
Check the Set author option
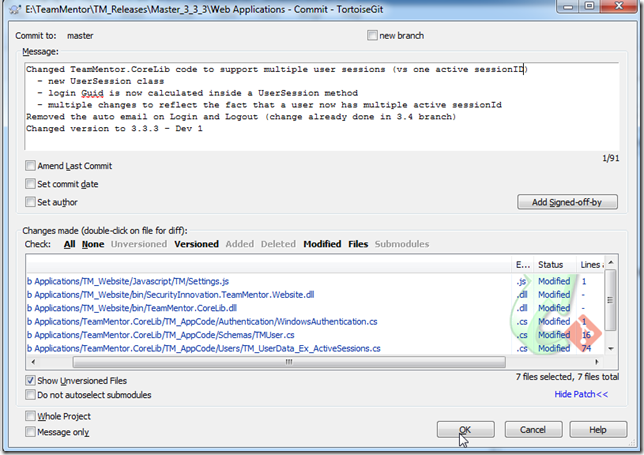point(30,202)
